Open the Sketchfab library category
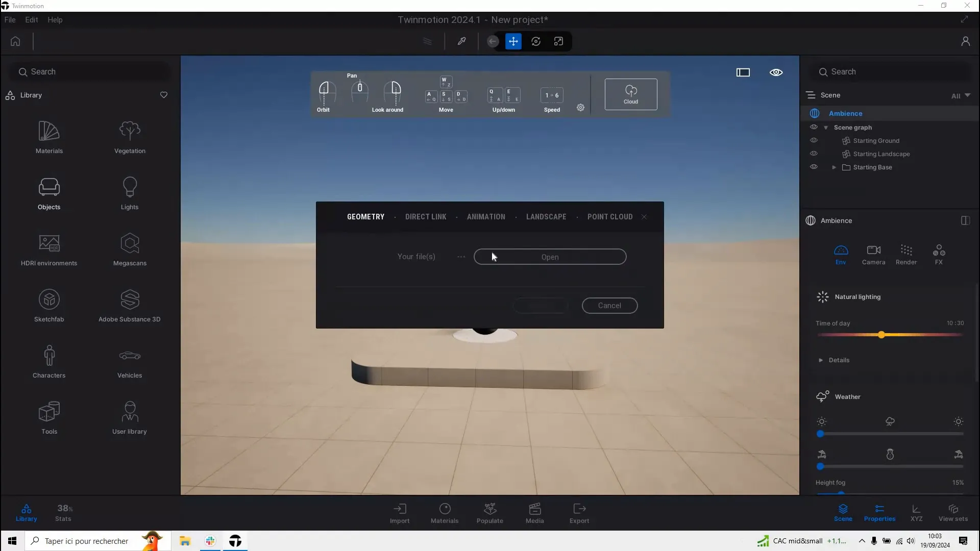Image resolution: width=980 pixels, height=551 pixels. pyautogui.click(x=49, y=306)
